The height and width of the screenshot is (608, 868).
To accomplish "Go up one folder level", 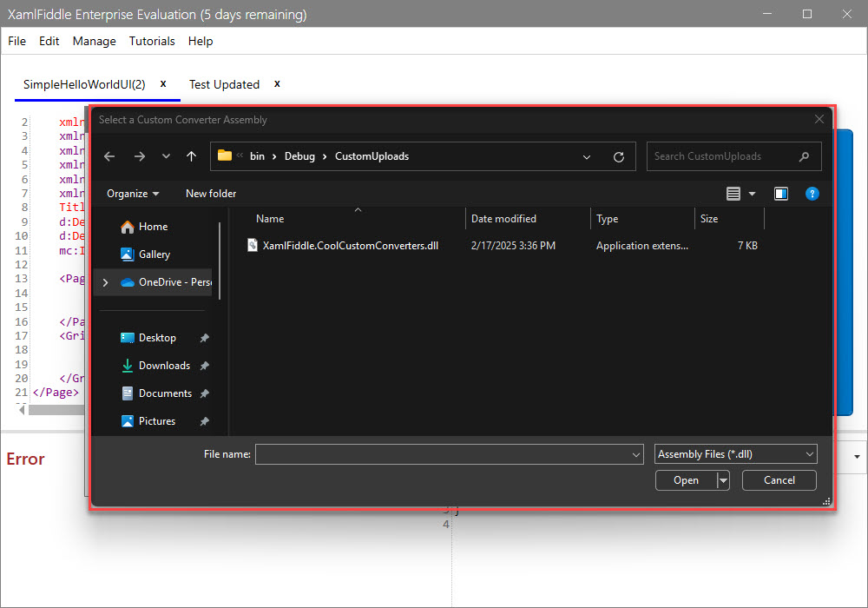I will [192, 156].
